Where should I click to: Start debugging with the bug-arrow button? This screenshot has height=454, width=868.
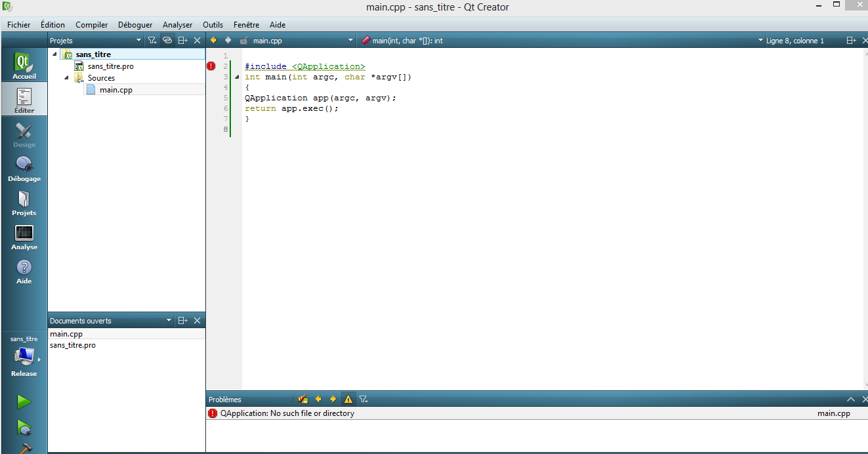pyautogui.click(x=24, y=428)
